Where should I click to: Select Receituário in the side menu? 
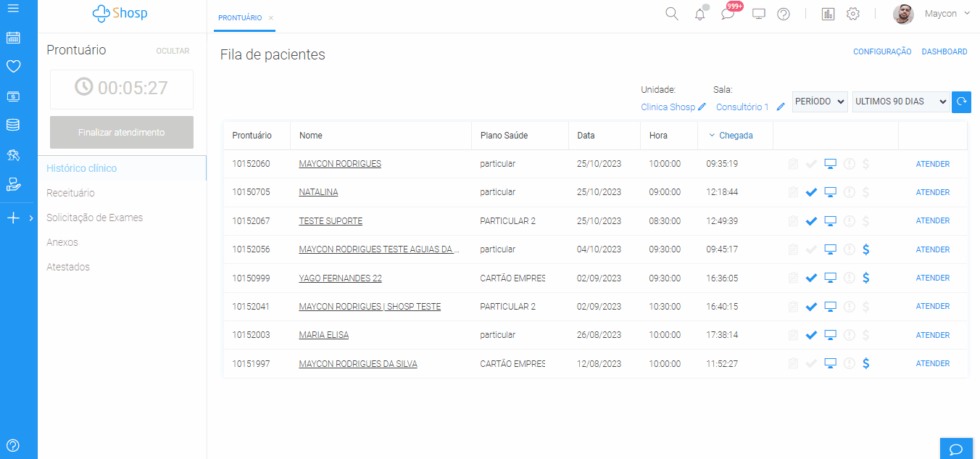pyautogui.click(x=71, y=193)
